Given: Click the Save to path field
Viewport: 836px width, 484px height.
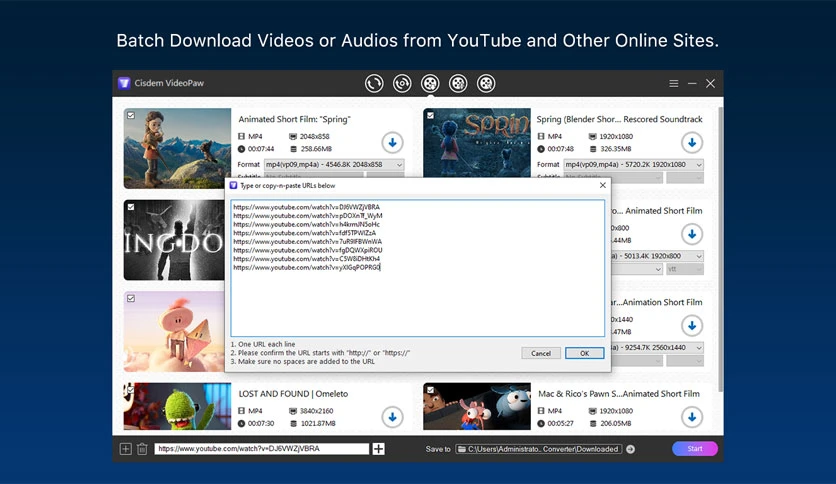Looking at the screenshot, I should [539, 449].
